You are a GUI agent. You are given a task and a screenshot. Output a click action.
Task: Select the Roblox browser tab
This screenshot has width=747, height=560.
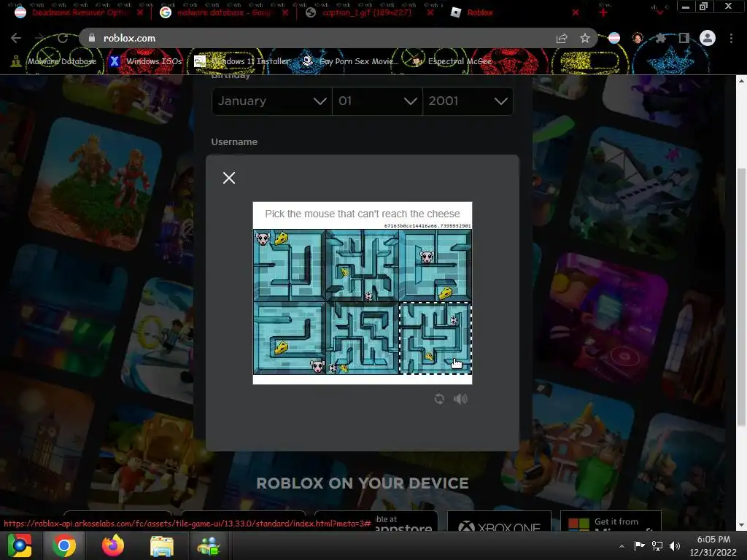tap(480, 12)
